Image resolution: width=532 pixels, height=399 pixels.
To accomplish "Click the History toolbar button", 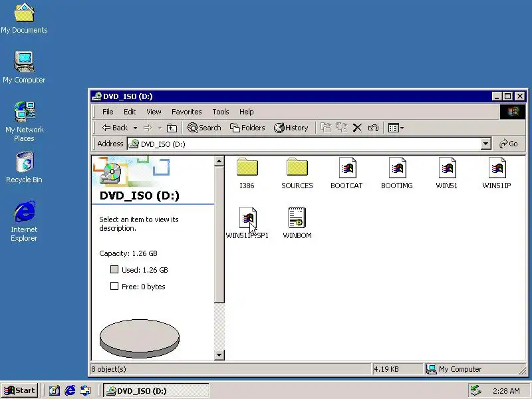I will [x=291, y=128].
